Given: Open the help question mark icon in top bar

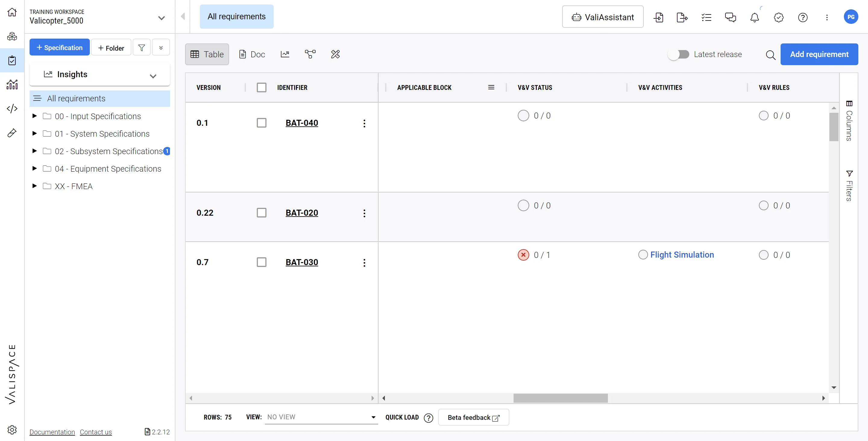Looking at the screenshot, I should click(x=803, y=17).
